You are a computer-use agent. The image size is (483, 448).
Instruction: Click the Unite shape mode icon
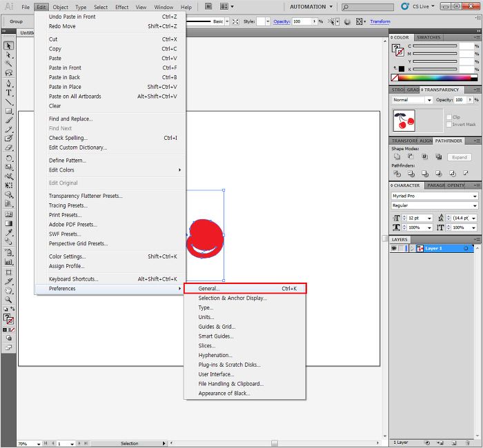(397, 157)
